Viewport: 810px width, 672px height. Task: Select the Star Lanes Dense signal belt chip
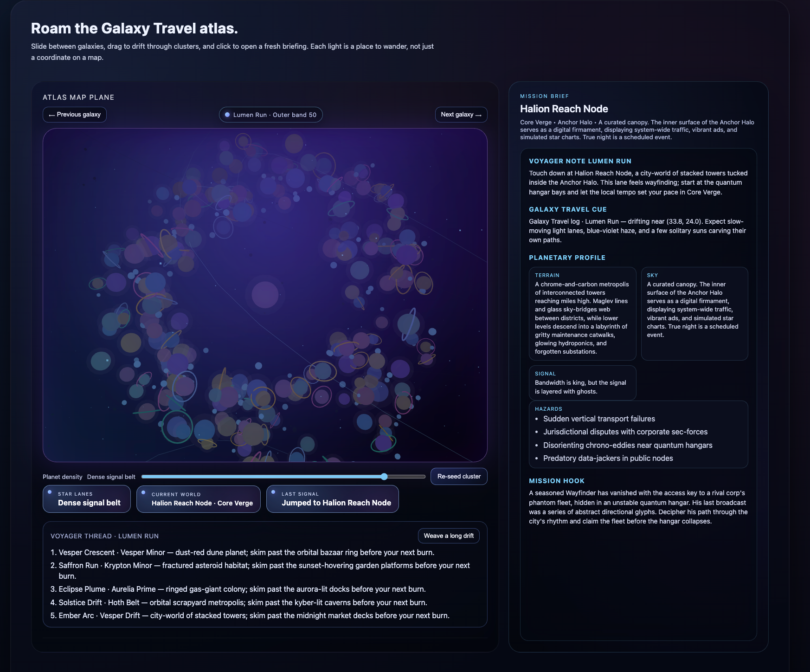coord(87,499)
